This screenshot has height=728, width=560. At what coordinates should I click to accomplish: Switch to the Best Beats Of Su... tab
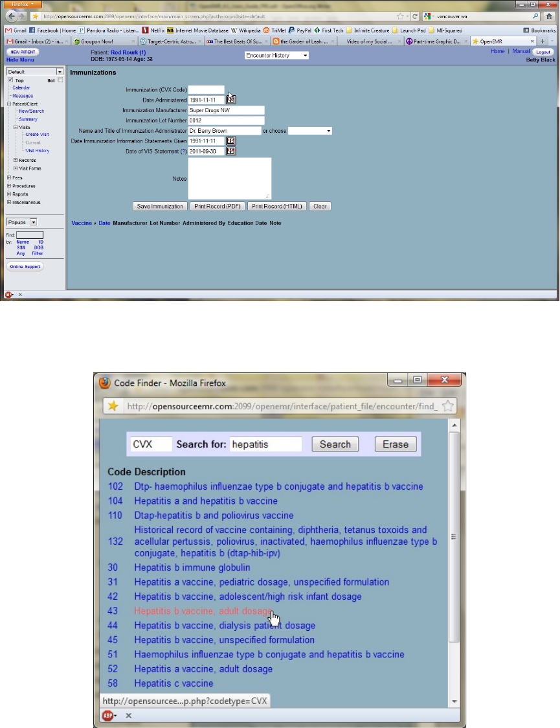(238, 41)
